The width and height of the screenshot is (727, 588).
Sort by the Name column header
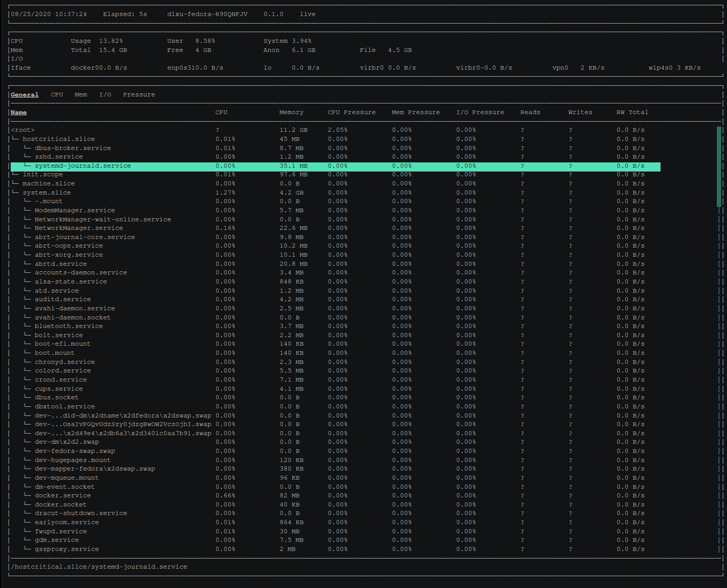coord(19,113)
